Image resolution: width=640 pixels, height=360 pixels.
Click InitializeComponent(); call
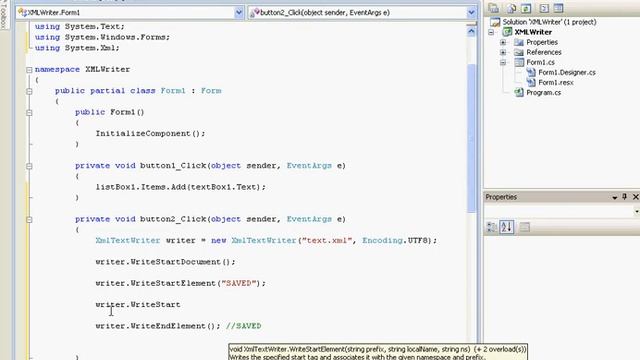pos(150,133)
